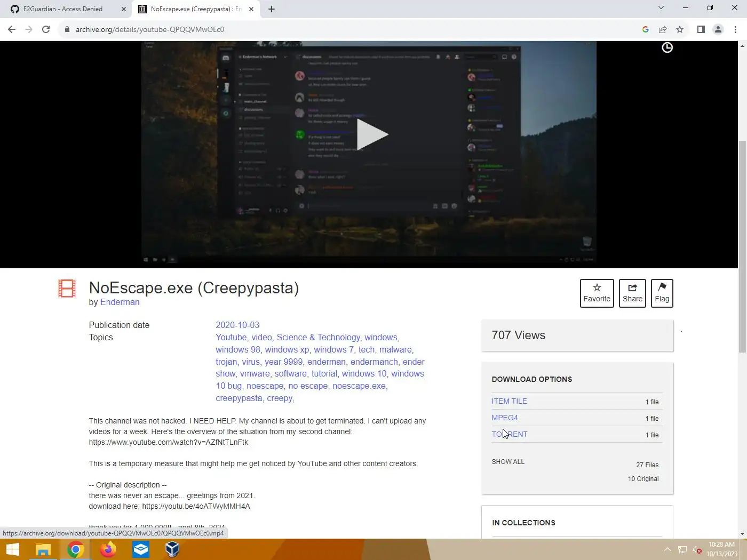747x560 pixels.
Task: Open the VirtualBox cube taskbar icon
Action: coord(172,549)
